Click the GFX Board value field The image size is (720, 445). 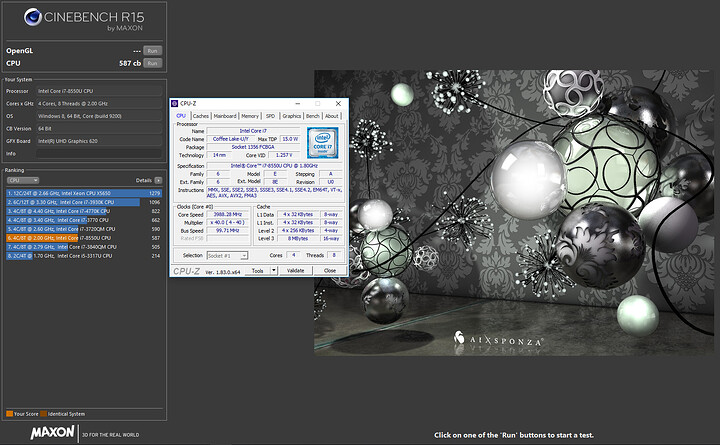click(99, 141)
